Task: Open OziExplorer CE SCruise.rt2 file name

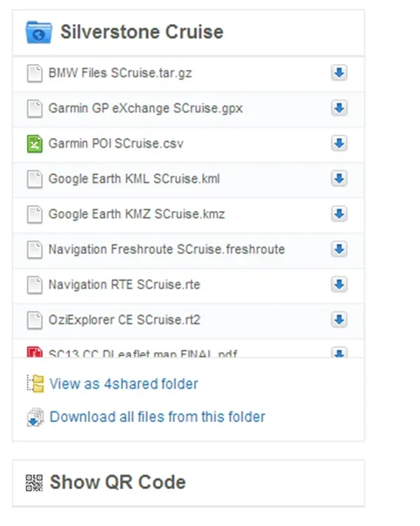Action: [124, 320]
